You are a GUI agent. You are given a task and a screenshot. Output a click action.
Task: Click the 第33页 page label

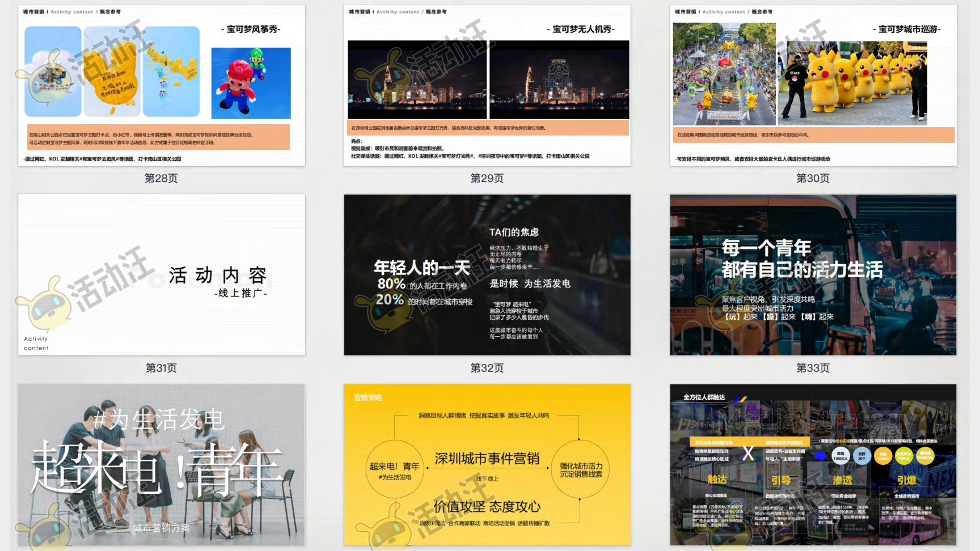(x=813, y=368)
